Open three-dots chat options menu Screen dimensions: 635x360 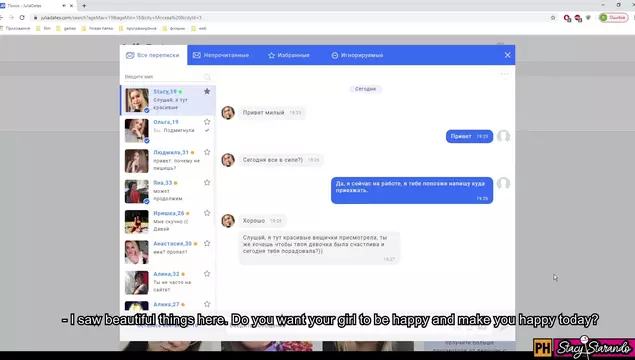click(x=504, y=74)
